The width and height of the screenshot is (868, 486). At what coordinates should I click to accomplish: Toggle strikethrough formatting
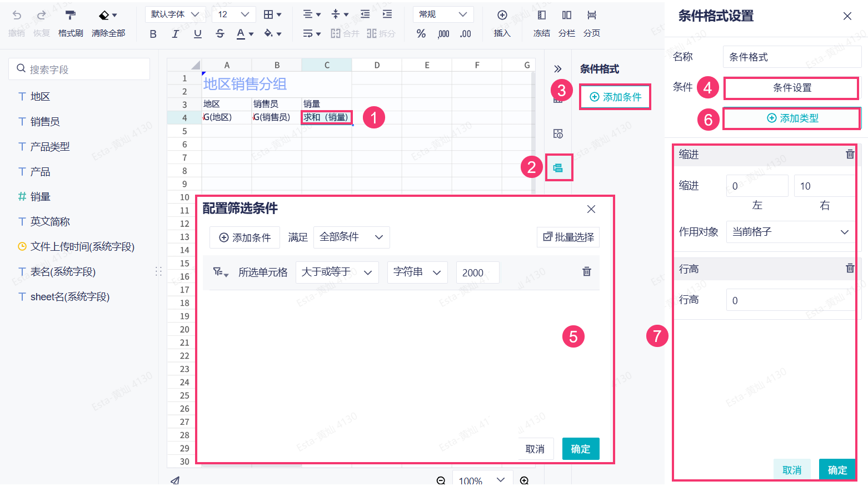coord(220,34)
